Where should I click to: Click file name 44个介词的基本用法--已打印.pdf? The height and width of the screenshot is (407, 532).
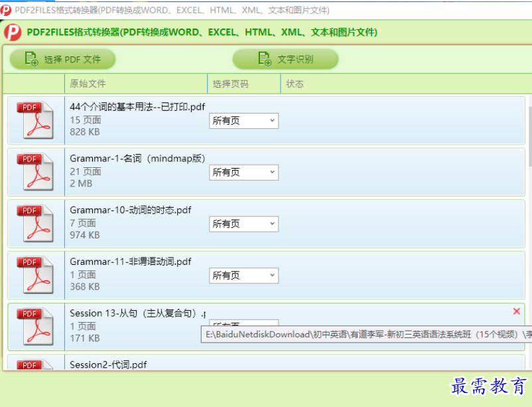click(137, 107)
